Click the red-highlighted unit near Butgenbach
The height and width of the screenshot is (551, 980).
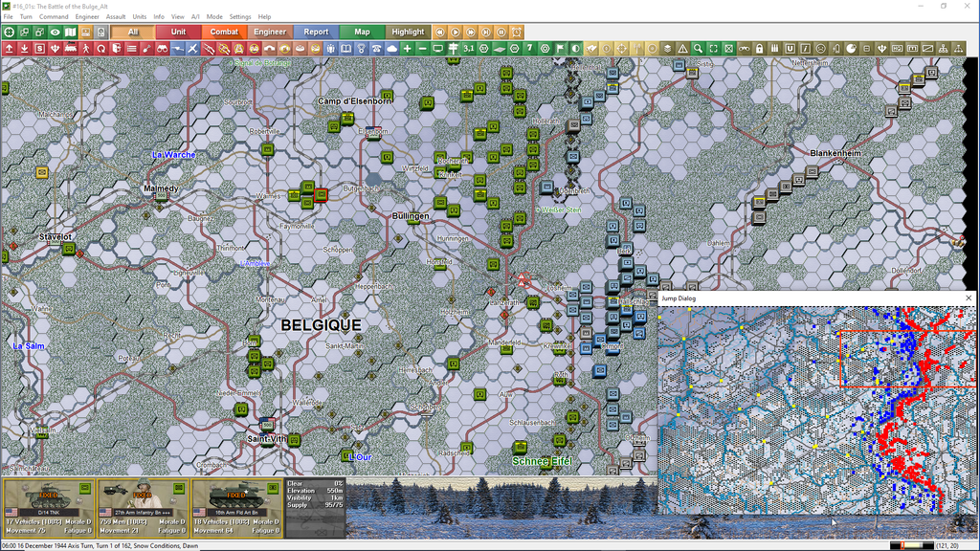click(x=321, y=195)
